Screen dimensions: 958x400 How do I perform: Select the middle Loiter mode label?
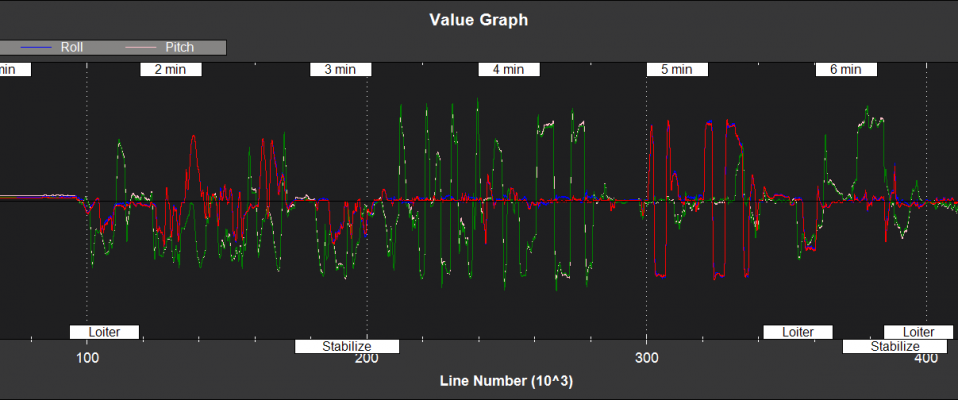798,332
